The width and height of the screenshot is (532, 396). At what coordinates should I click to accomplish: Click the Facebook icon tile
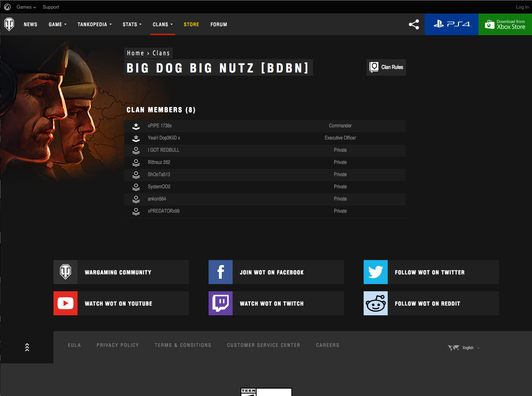click(x=220, y=272)
